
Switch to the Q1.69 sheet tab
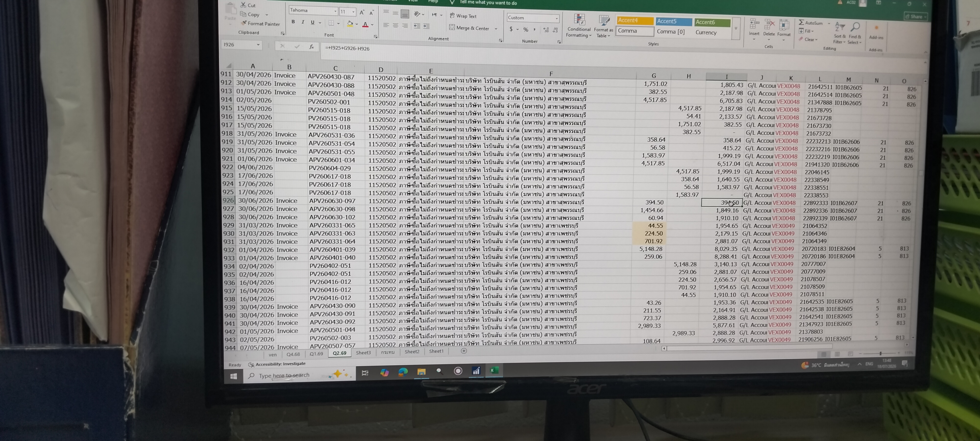316,354
